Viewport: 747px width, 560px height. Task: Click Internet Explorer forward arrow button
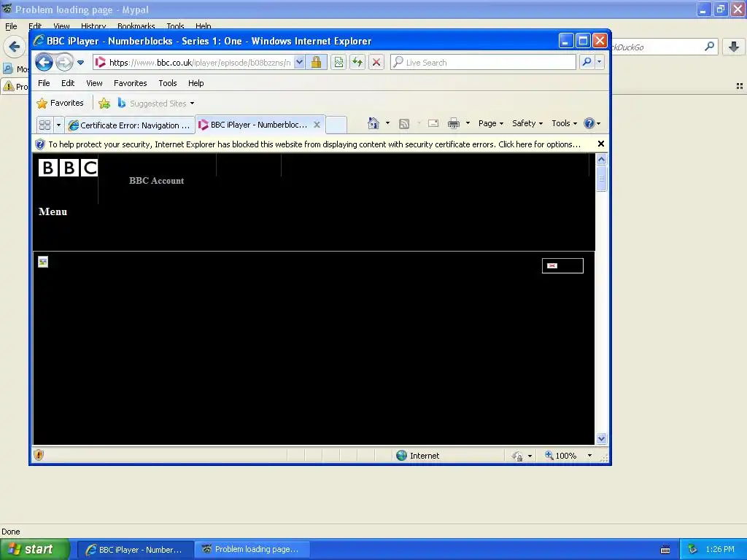click(x=64, y=62)
